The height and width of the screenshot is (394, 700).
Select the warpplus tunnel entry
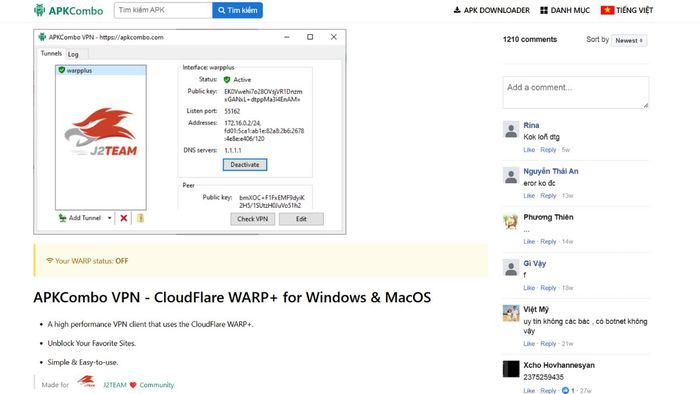point(101,71)
